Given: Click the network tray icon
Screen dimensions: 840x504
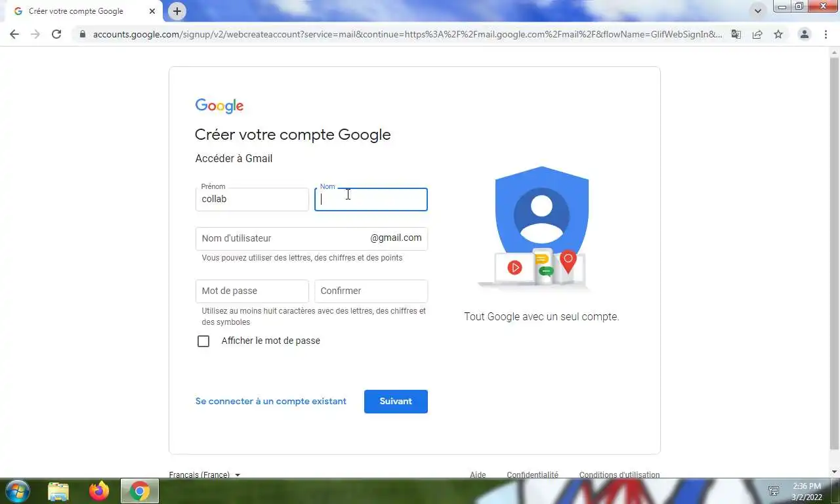Looking at the screenshot, I should (x=774, y=491).
